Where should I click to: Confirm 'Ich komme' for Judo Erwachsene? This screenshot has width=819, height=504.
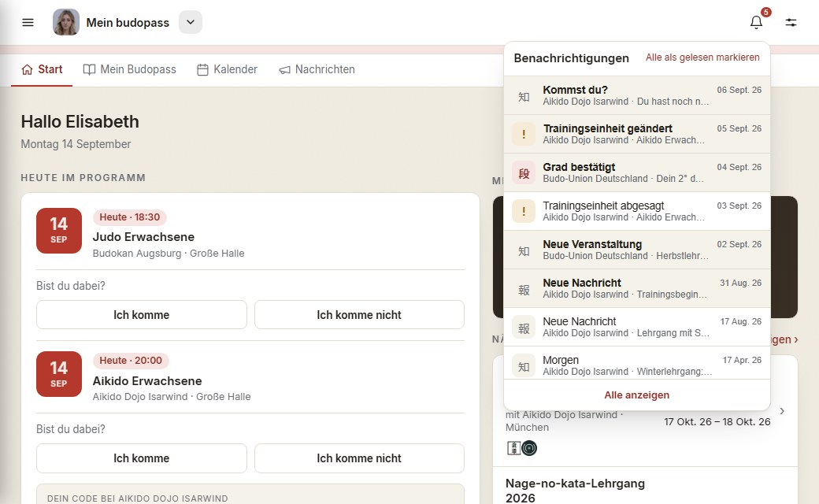(x=142, y=315)
